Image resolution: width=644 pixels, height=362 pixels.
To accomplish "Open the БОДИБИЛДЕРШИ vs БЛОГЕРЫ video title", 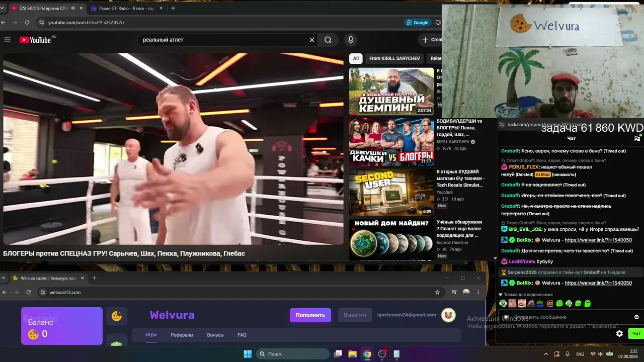I will point(459,128).
